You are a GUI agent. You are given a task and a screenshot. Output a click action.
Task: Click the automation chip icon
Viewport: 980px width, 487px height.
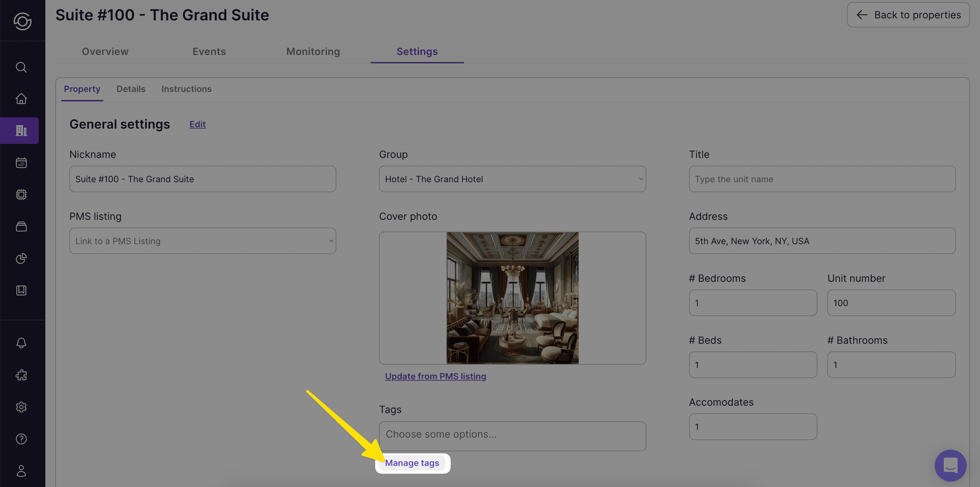[x=21, y=194]
